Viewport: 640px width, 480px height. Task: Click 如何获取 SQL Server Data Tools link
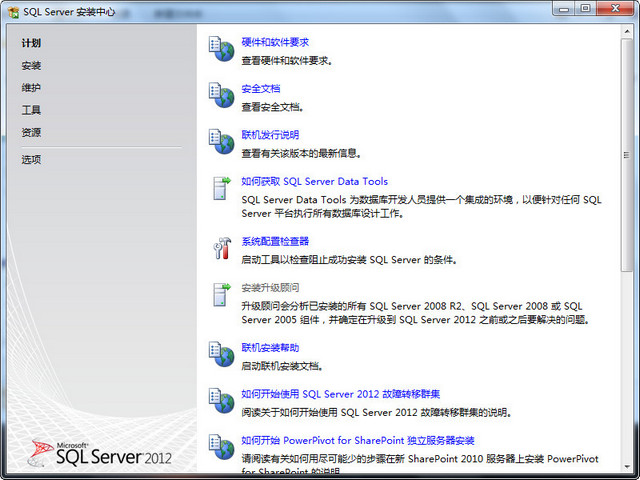point(315,181)
